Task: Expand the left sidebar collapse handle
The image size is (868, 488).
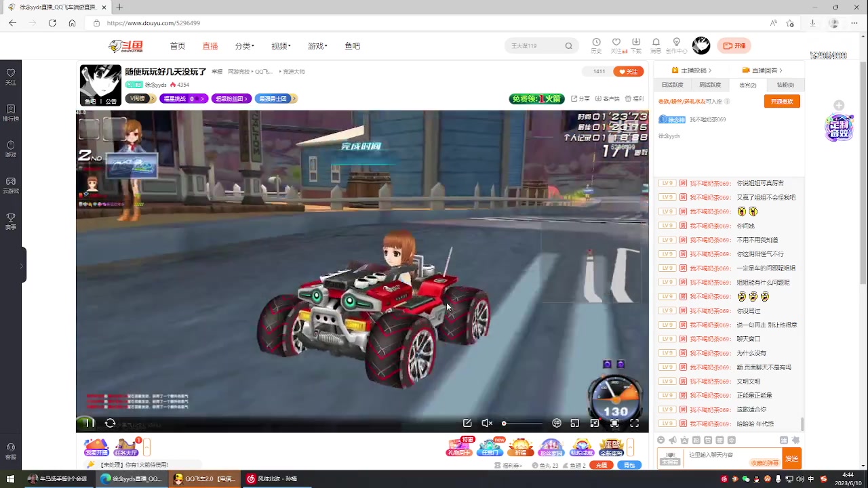Action: click(x=22, y=265)
